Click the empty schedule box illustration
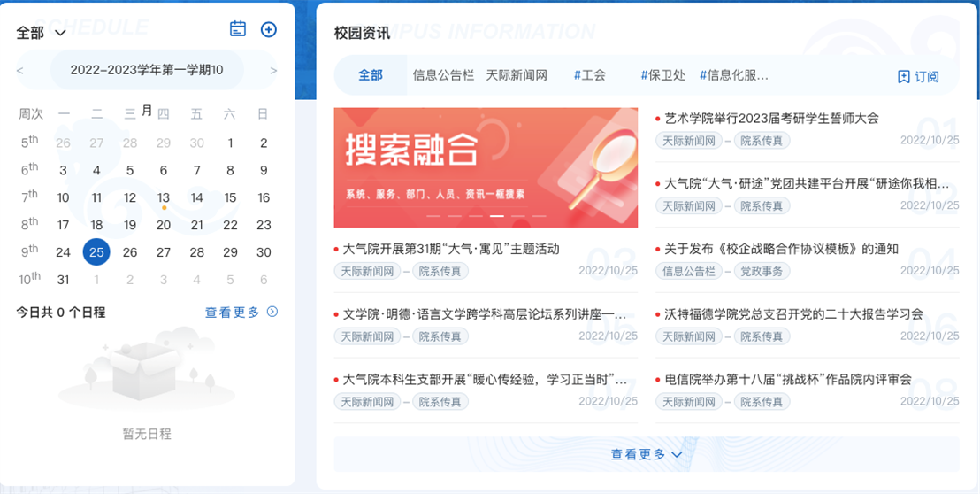The width and height of the screenshot is (980, 494). tap(146, 372)
